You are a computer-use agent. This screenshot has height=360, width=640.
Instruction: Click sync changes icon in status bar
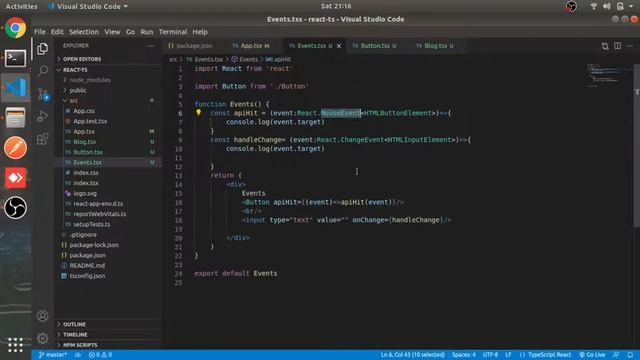coord(78,355)
